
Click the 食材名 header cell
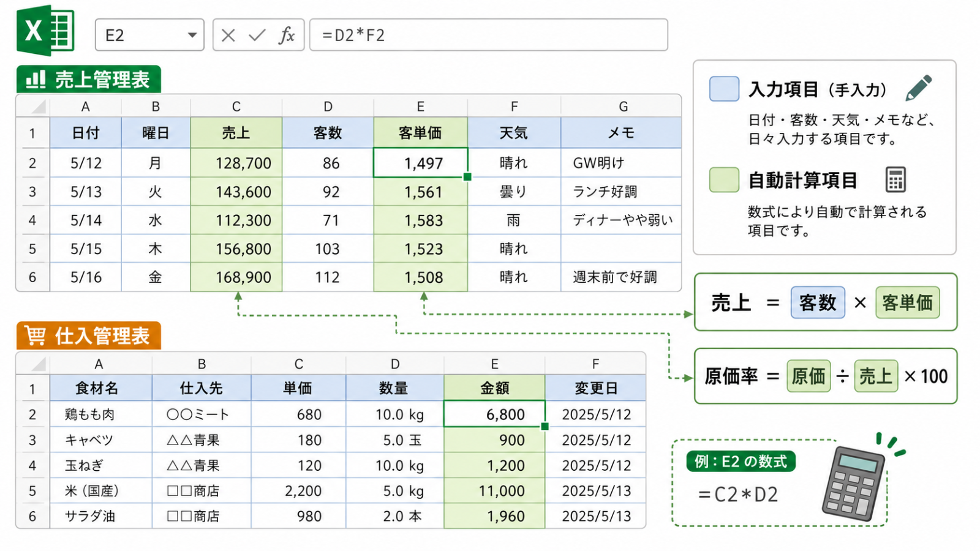tap(101, 388)
